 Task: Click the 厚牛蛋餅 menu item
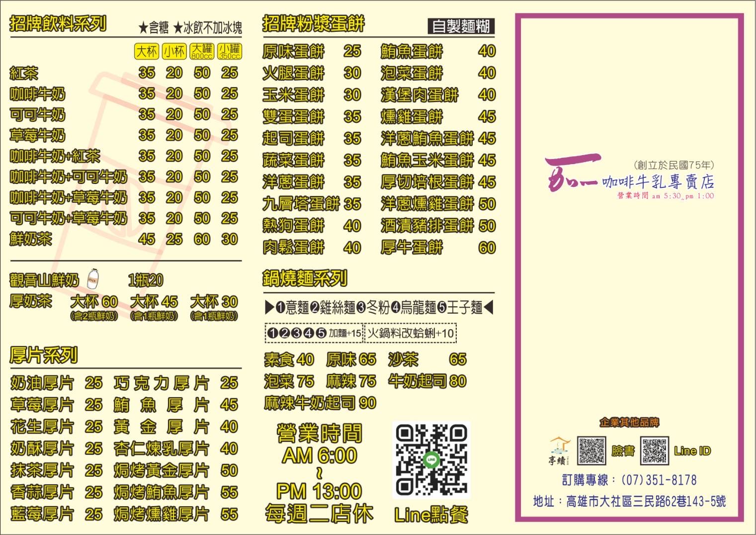[x=412, y=248]
